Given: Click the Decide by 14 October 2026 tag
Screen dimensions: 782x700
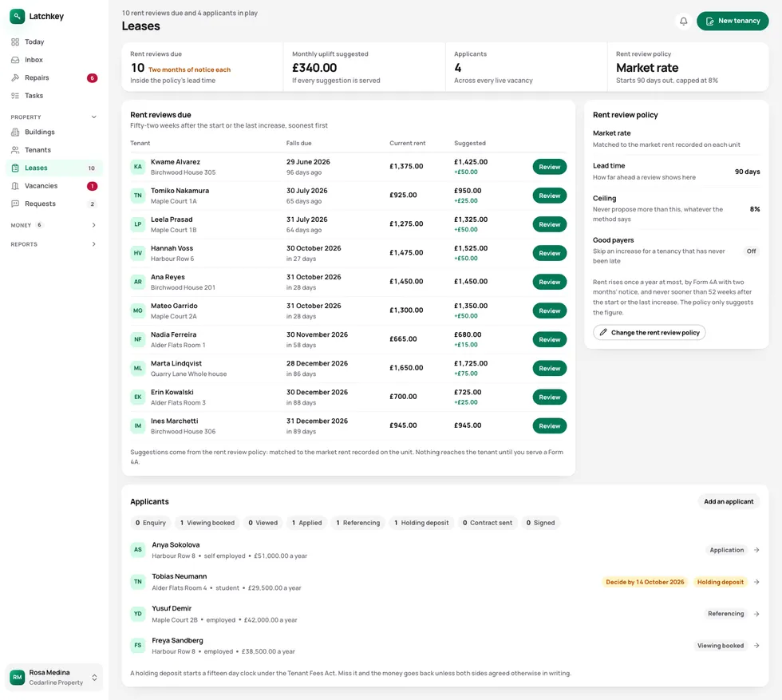Looking at the screenshot, I should click(x=645, y=582).
